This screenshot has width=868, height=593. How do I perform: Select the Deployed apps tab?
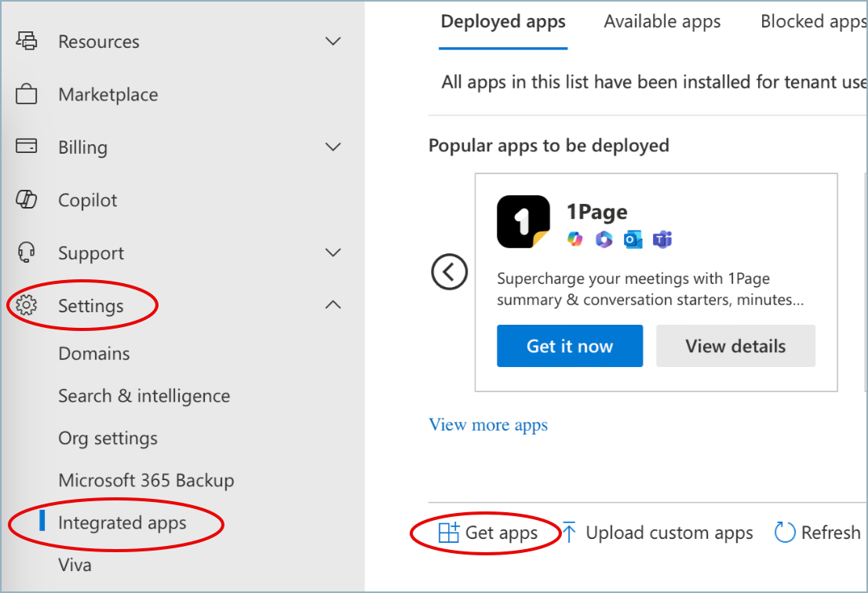503,22
